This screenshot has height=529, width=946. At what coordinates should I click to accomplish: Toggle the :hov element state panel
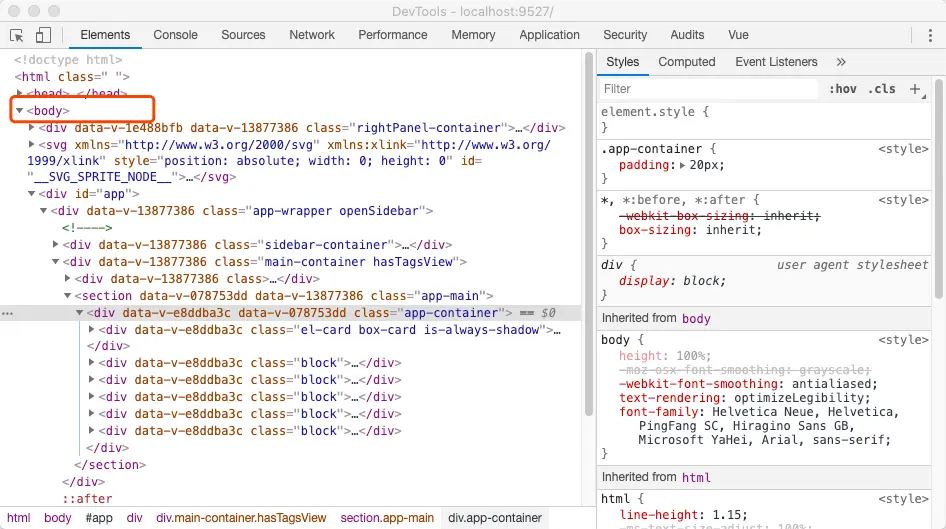843,89
